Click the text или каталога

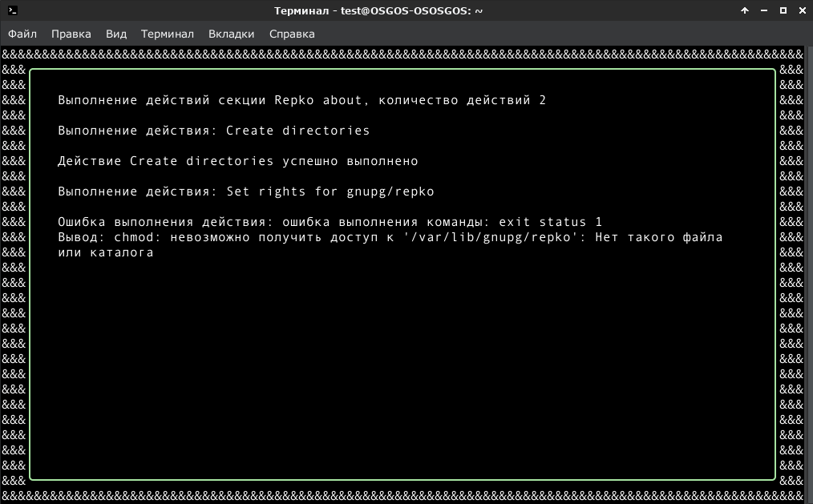click(106, 252)
